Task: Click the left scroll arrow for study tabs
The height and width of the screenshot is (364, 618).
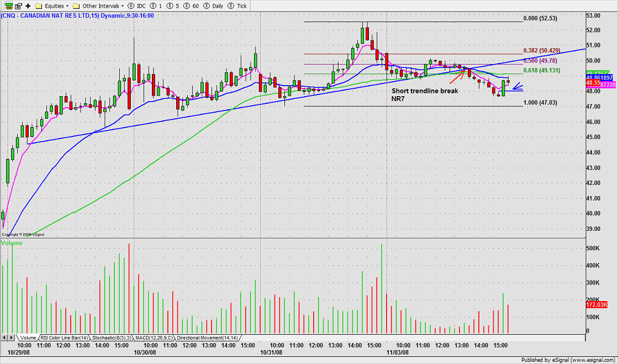Action: [x=4, y=338]
